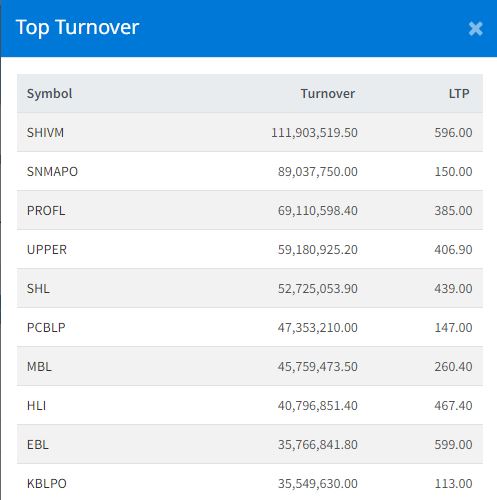The height and width of the screenshot is (500, 497).
Task: Open the MBL symbol
Action: (39, 367)
